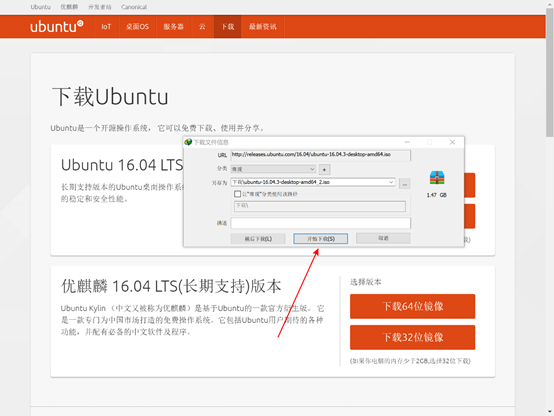
Task: Open the 桌面OS menu item
Action: (x=137, y=27)
